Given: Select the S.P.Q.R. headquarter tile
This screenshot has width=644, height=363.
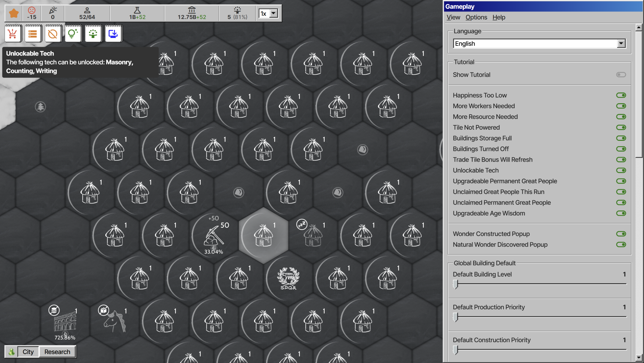Looking at the screenshot, I should 288,278.
